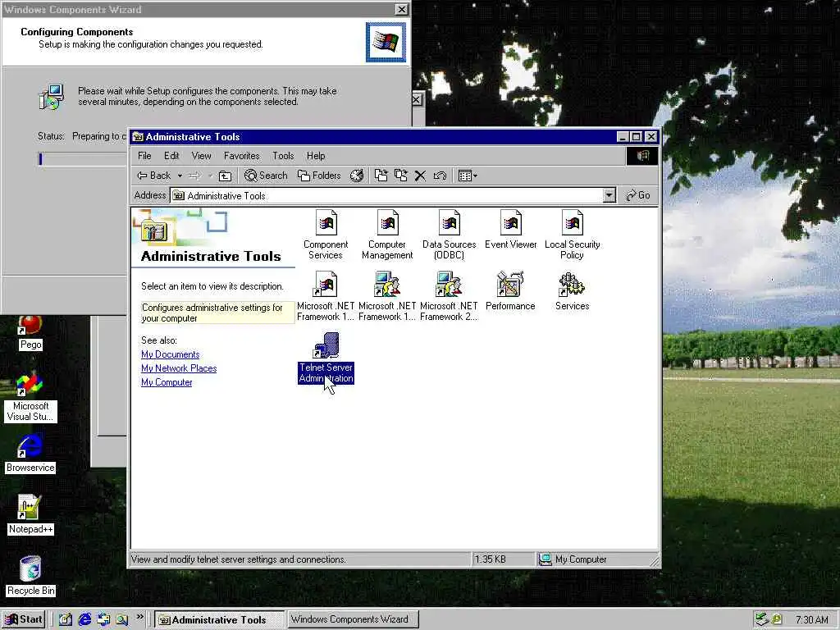Click the wizard setup progress bar
The width and height of the screenshot is (840, 630).
point(82,158)
